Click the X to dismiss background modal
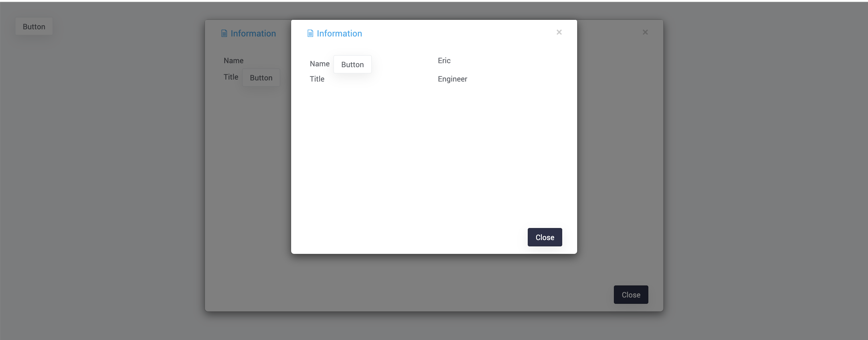 tap(645, 32)
